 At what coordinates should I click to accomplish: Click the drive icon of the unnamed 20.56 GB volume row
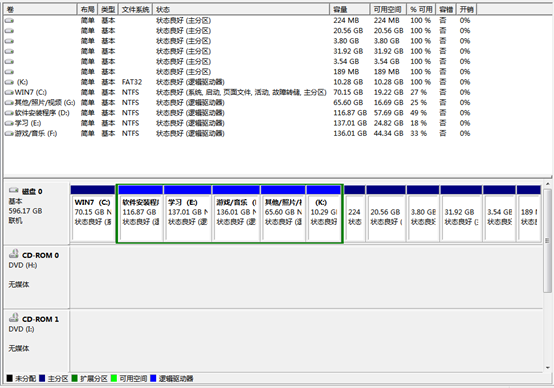click(x=9, y=31)
